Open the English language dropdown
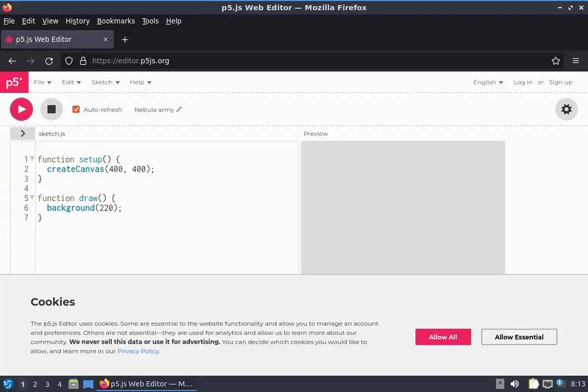 pyautogui.click(x=488, y=82)
